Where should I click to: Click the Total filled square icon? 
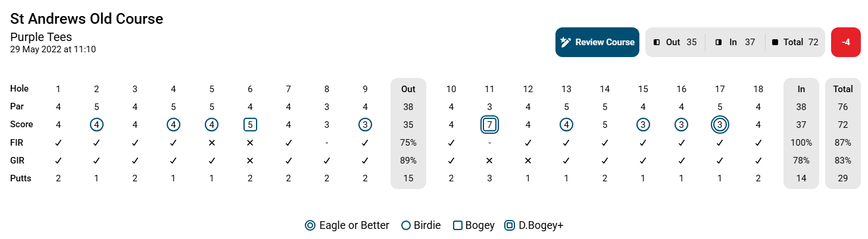[x=775, y=42]
